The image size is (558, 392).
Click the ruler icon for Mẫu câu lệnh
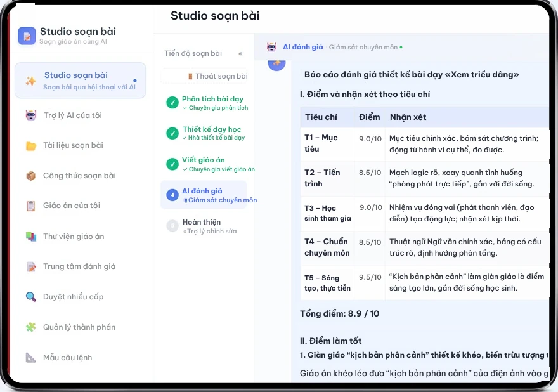(x=31, y=358)
